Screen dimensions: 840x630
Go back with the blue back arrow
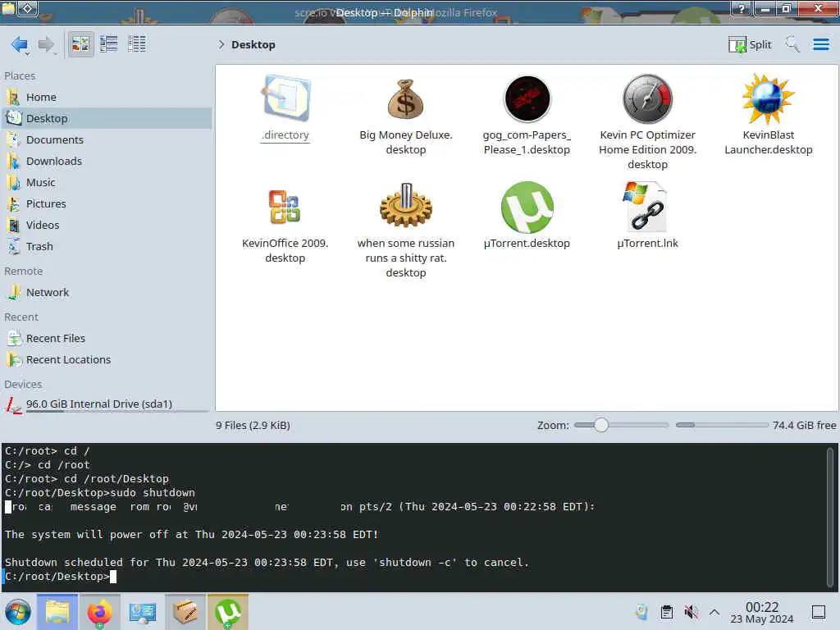[x=20, y=44]
